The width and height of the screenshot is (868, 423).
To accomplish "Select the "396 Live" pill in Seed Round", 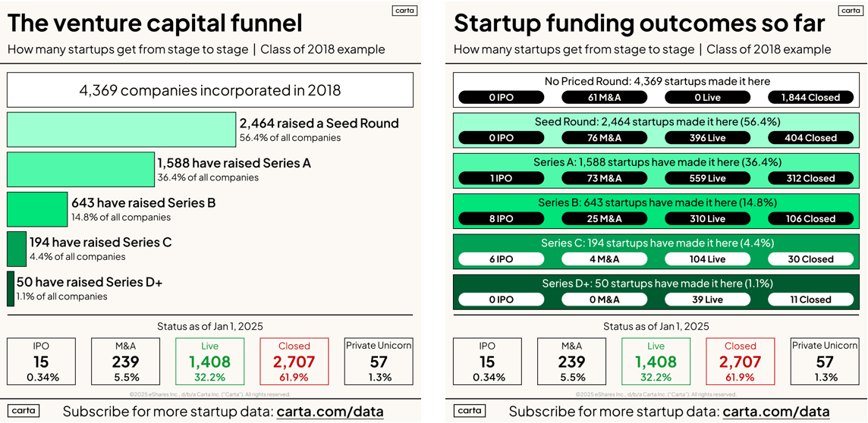I will pos(707,138).
